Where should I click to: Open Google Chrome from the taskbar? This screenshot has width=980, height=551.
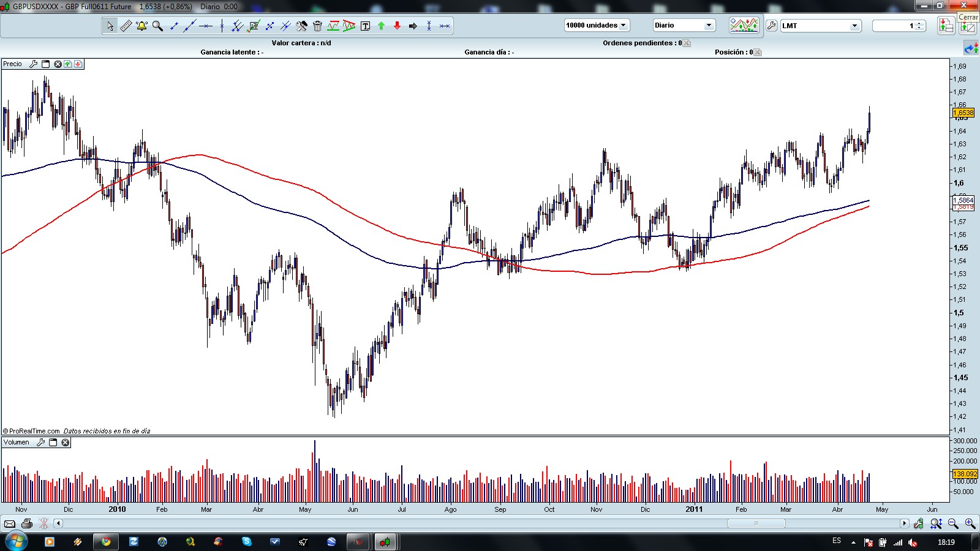pos(106,542)
